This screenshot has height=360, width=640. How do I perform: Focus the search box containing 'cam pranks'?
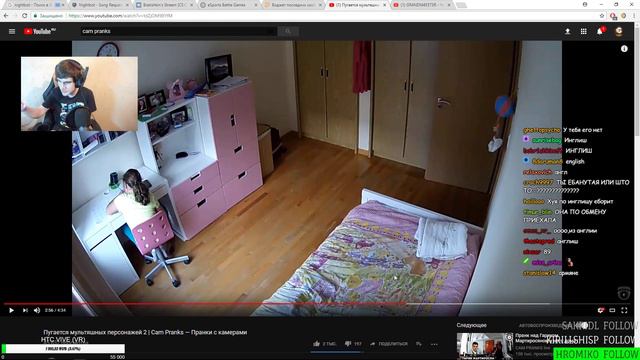coord(178,31)
